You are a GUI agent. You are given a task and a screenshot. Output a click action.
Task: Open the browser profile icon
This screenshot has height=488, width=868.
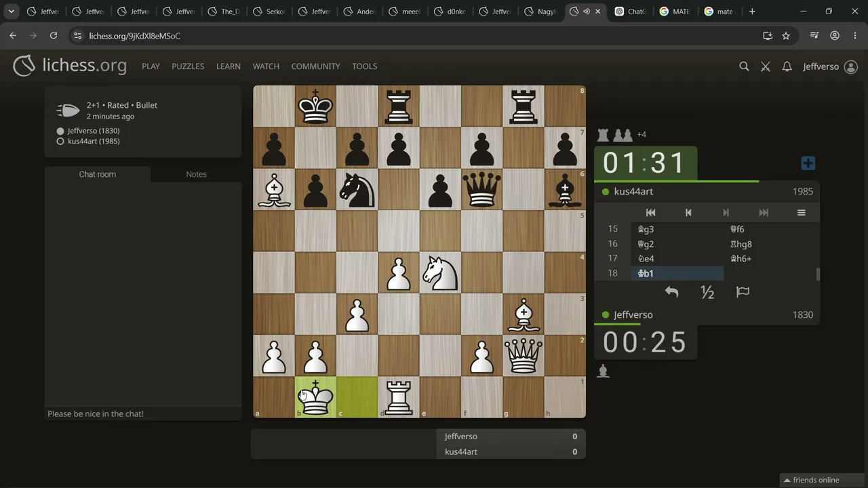coord(835,36)
